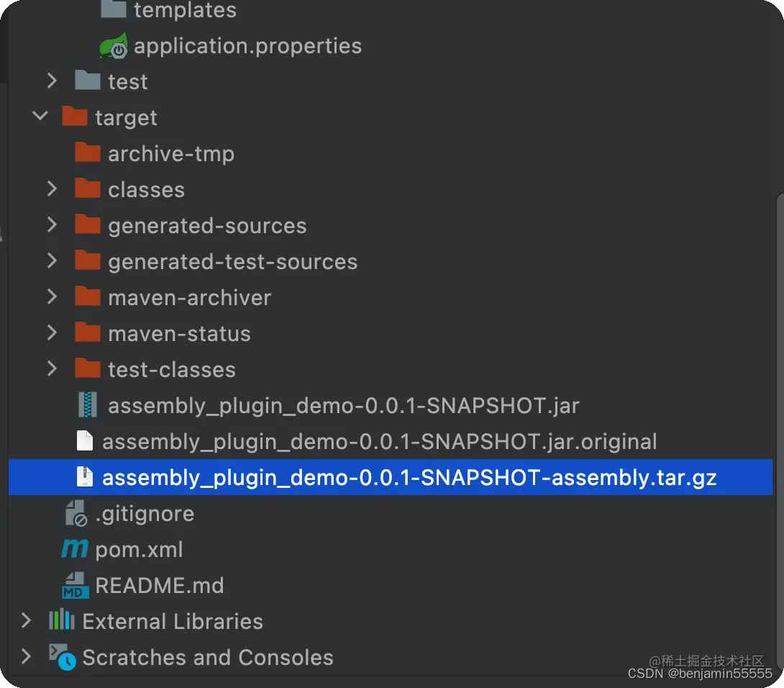Select the classes folder label

tap(147, 190)
